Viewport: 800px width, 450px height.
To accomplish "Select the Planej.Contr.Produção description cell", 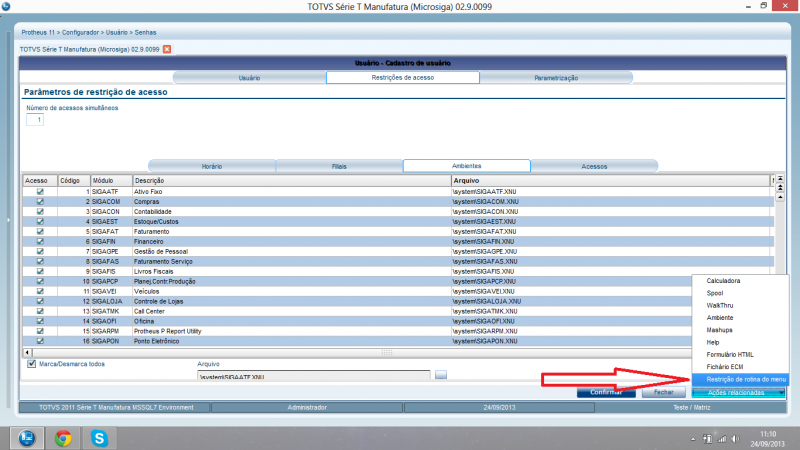I will (291, 282).
